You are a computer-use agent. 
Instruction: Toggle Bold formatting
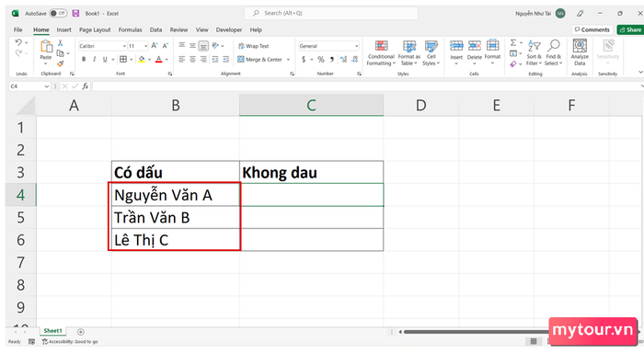[84, 60]
